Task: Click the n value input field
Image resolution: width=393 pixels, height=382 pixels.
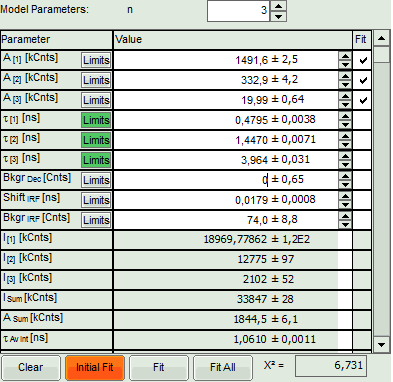Action: 238,11
